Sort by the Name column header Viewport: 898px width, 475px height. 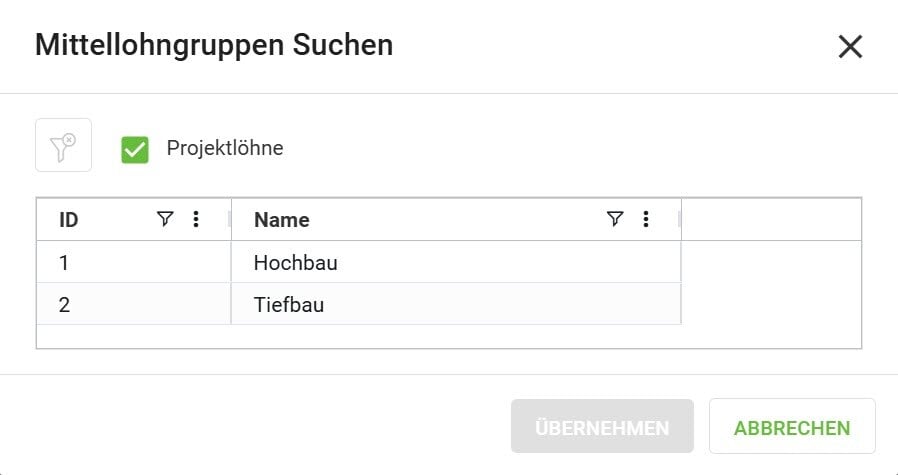(282, 220)
